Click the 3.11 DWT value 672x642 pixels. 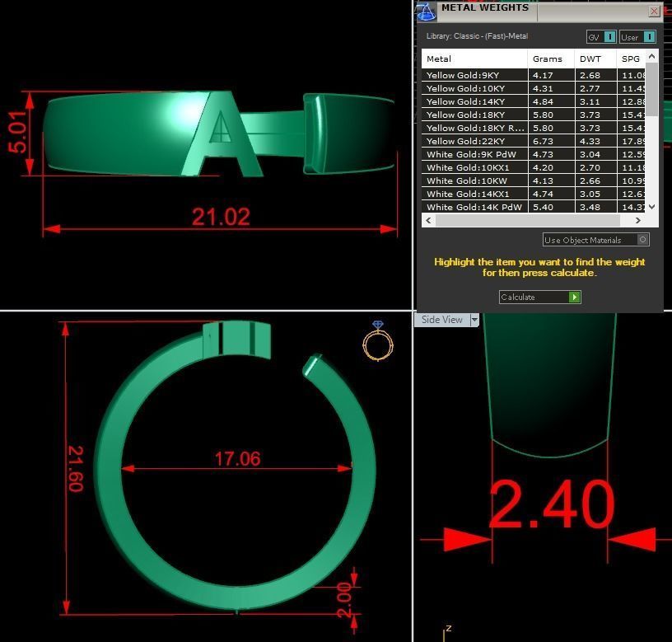[x=590, y=101]
